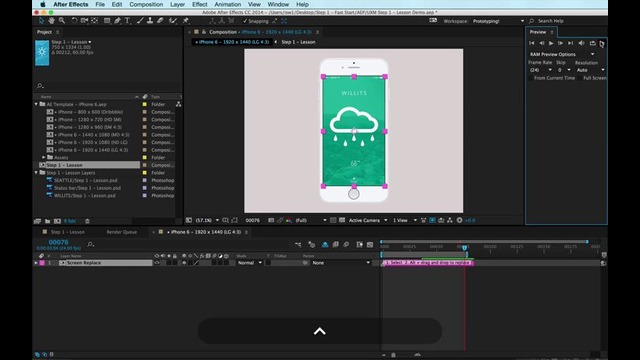Select the Hand tool
This screenshot has height=360, width=640.
click(x=51, y=21)
